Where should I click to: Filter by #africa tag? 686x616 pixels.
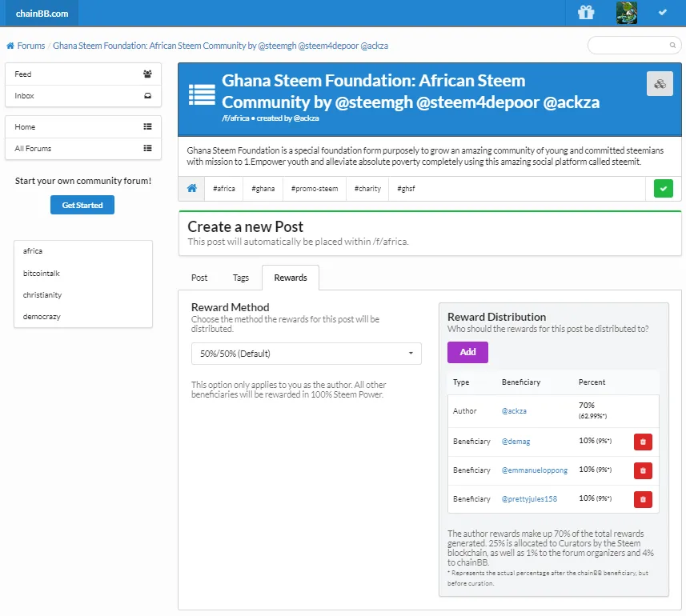[223, 189]
